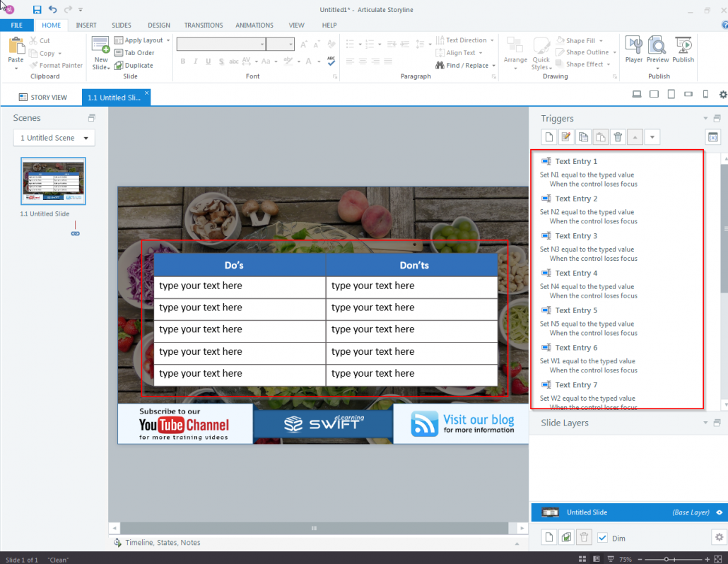
Task: Open the STORY VIEW tab
Action: 45,97
